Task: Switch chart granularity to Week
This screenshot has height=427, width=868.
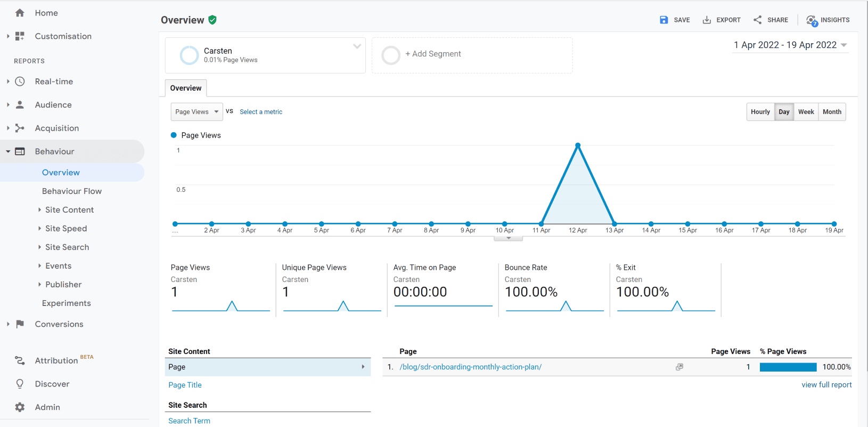Action: pos(806,112)
